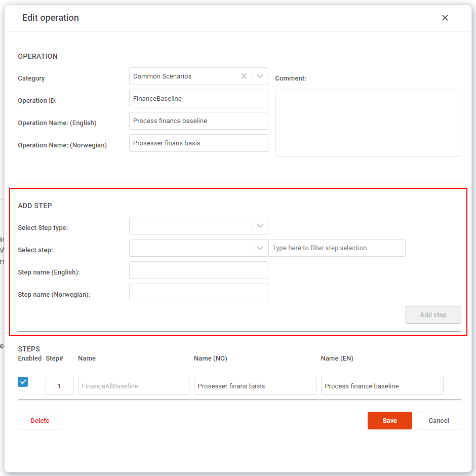Open the Category dropdown arrow
The height and width of the screenshot is (476, 476).
[x=259, y=76]
